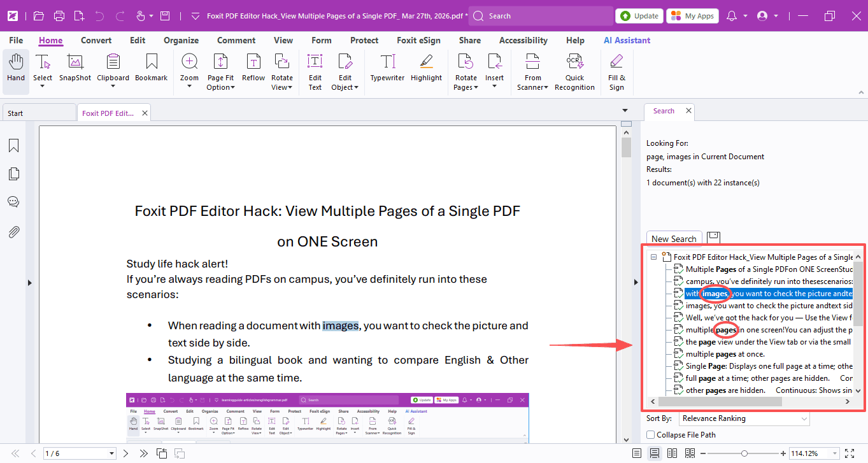868x463 pixels.
Task: Open the Bookmarks side panel
Action: 13,146
